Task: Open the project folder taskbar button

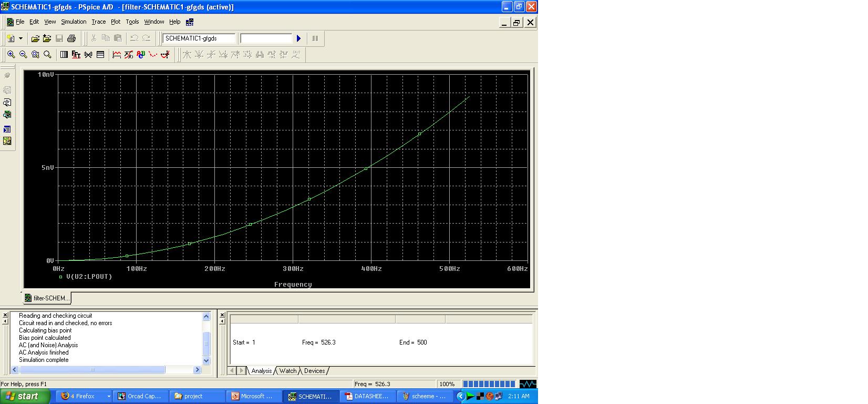Action: point(198,396)
